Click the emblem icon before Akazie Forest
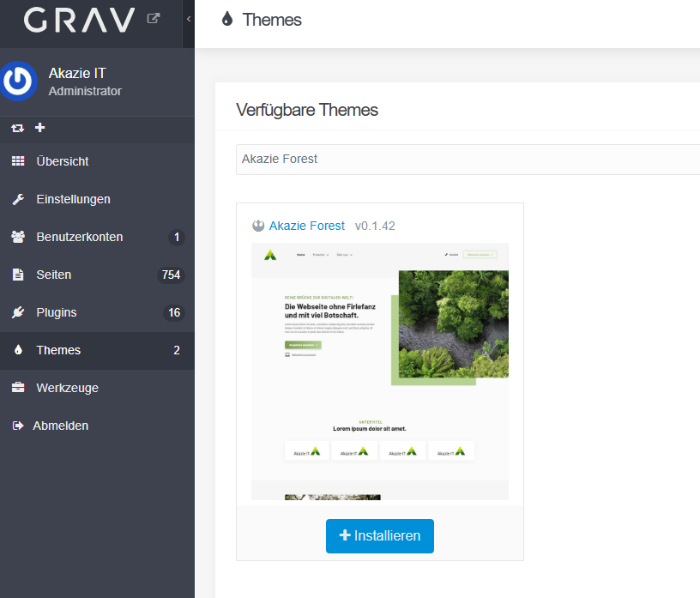Image resolution: width=700 pixels, height=598 pixels. [258, 226]
